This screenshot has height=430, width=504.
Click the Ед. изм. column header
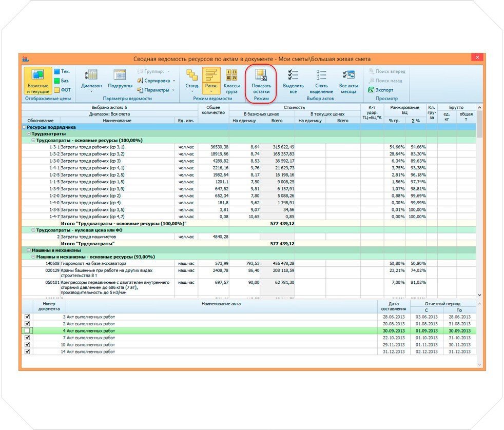(186, 121)
